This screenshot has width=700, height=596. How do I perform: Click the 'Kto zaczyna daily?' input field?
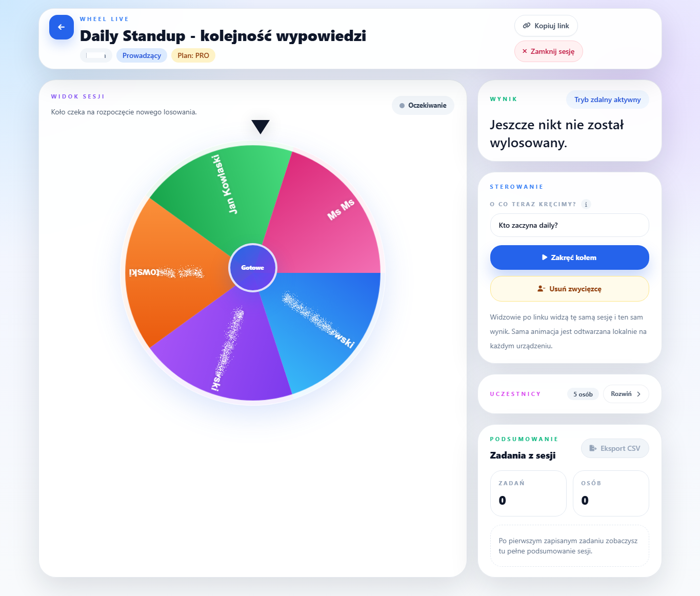click(570, 225)
